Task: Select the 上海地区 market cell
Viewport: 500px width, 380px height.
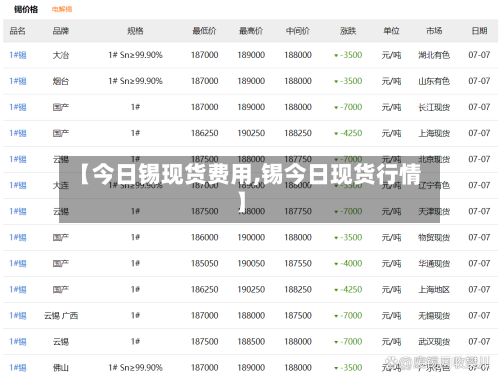Action: [x=434, y=289]
